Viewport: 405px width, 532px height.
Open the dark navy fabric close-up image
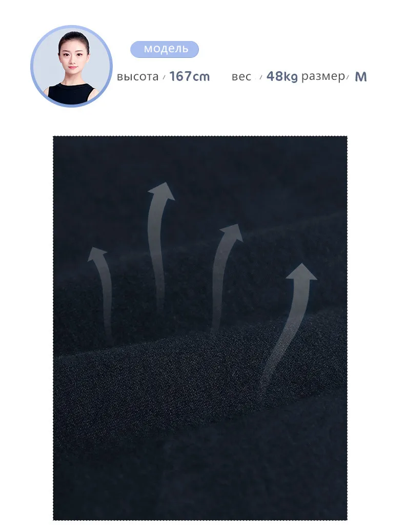200,328
